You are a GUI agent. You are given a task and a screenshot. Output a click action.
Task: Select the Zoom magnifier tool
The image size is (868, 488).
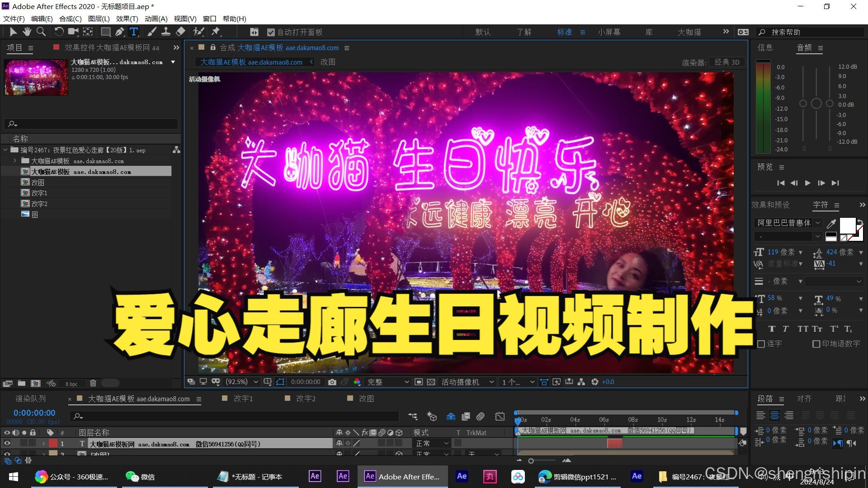click(41, 32)
